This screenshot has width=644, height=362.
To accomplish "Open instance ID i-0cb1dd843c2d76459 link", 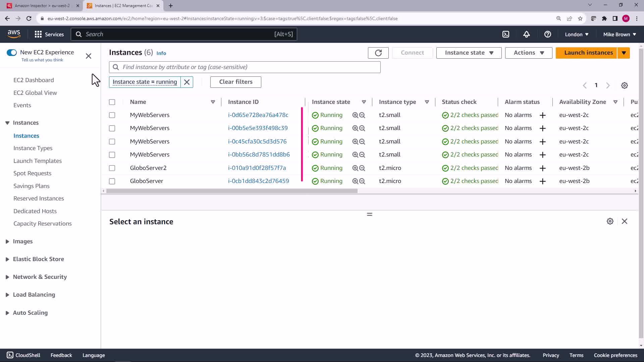I will point(258,181).
